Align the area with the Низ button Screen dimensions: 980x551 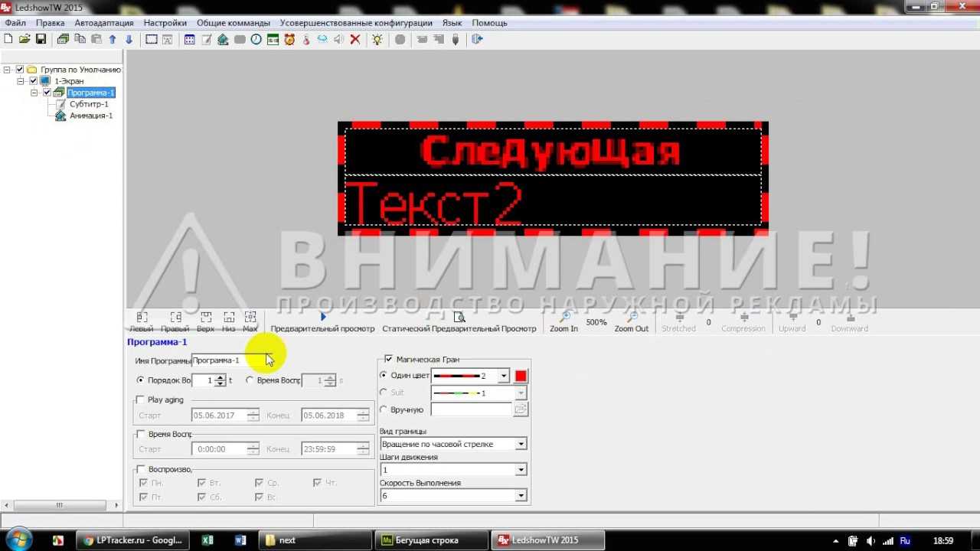tap(229, 322)
